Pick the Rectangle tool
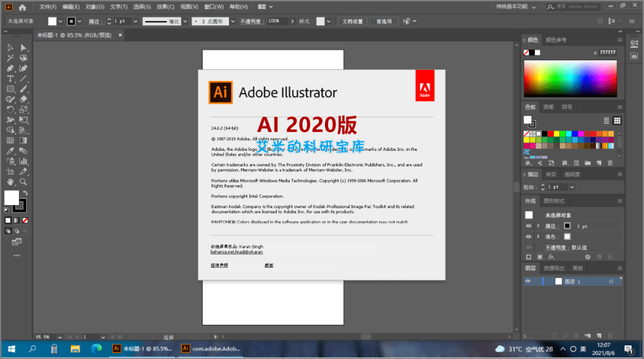Image resolution: width=644 pixels, height=359 pixels. pyautogui.click(x=10, y=89)
